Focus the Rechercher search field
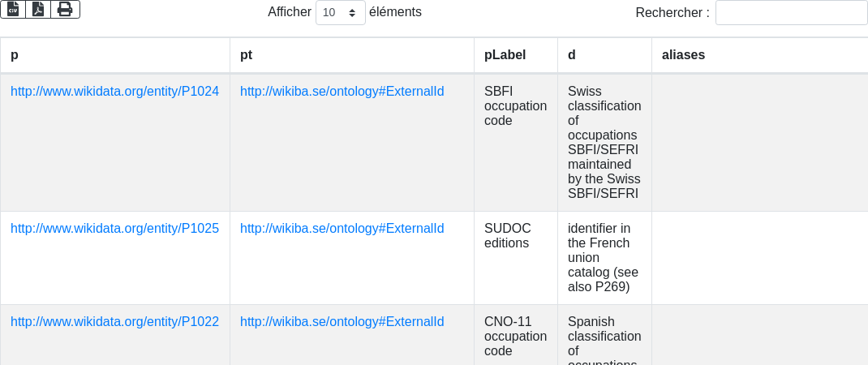The height and width of the screenshot is (365, 868). coord(792,13)
